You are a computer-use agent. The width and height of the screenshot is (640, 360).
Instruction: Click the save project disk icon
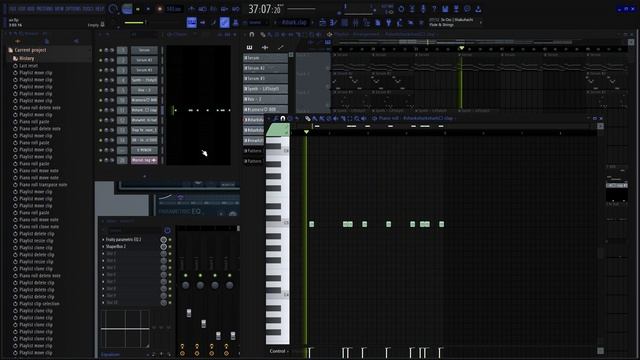[445, 9]
